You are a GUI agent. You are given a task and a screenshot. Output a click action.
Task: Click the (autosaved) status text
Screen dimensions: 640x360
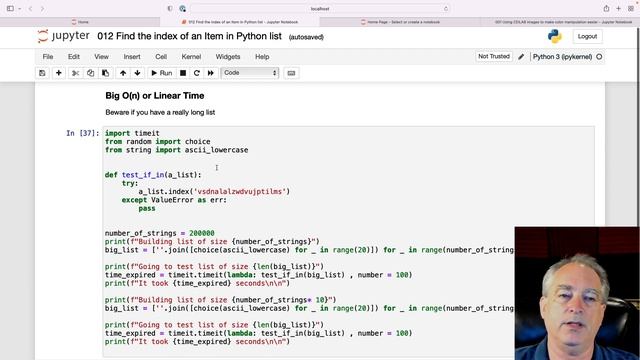coord(306,37)
